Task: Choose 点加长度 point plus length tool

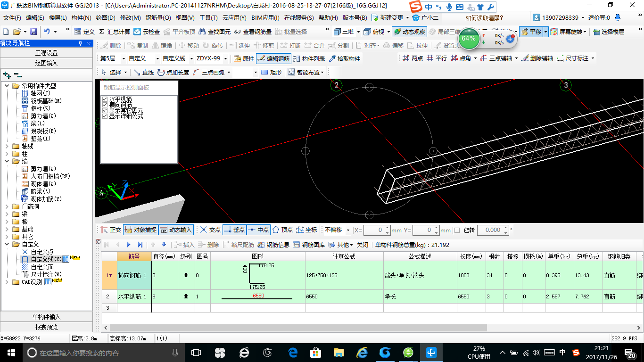Action: click(173, 72)
